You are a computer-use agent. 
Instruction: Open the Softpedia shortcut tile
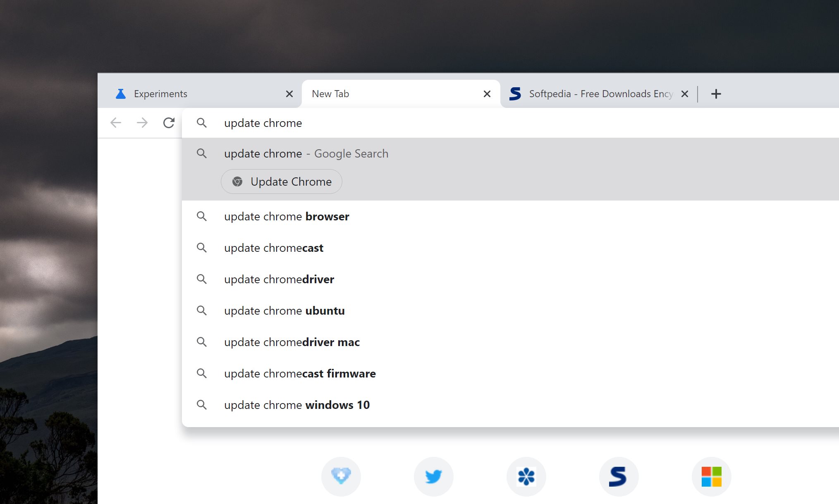pos(619,476)
